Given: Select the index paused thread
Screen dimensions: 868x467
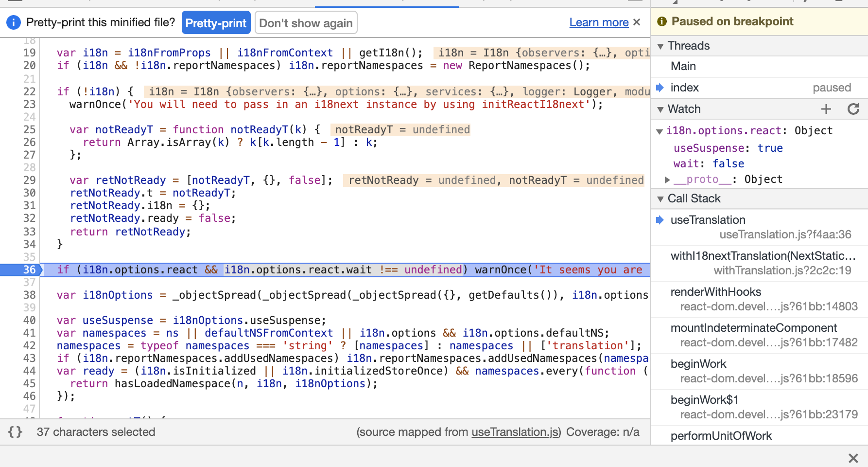Looking at the screenshot, I should point(760,88).
